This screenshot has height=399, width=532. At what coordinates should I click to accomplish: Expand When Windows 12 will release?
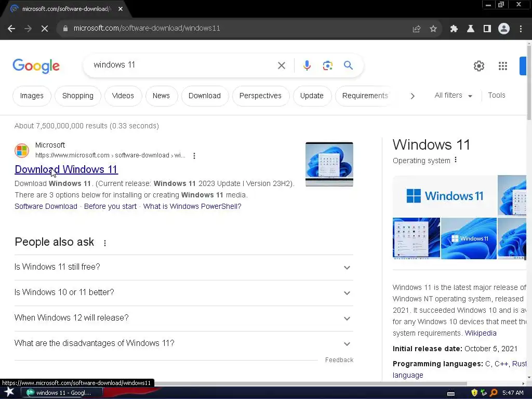click(x=183, y=318)
